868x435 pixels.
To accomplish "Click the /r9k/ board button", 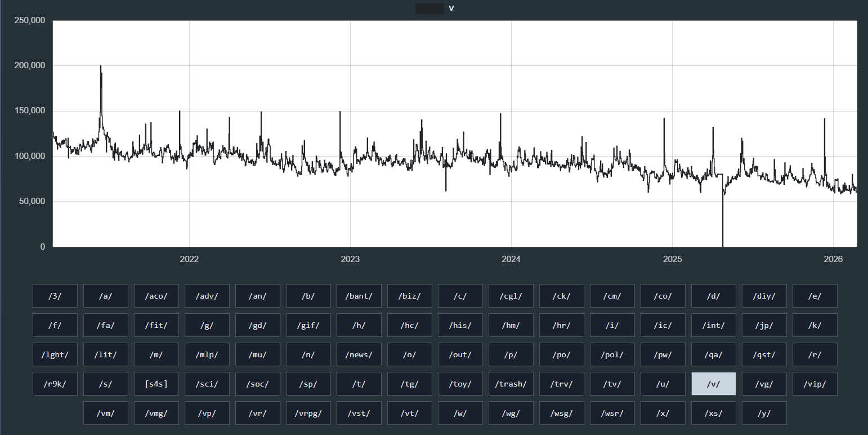I will pos(55,384).
